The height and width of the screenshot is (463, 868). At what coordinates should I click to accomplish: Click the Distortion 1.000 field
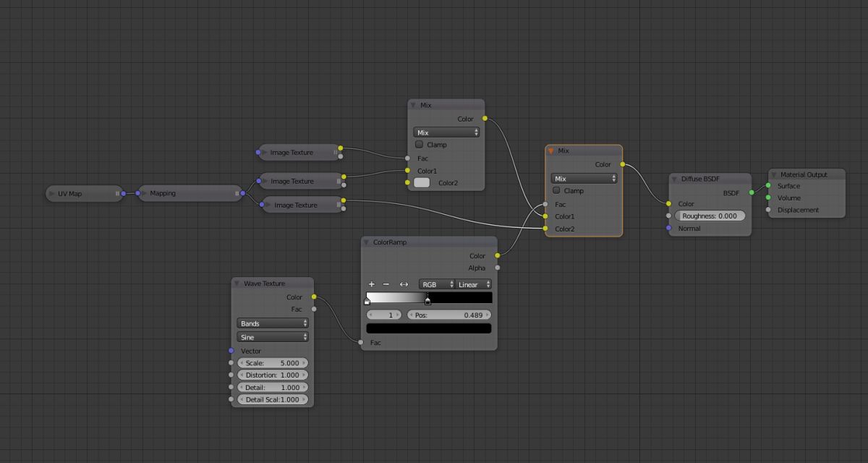[x=273, y=375]
